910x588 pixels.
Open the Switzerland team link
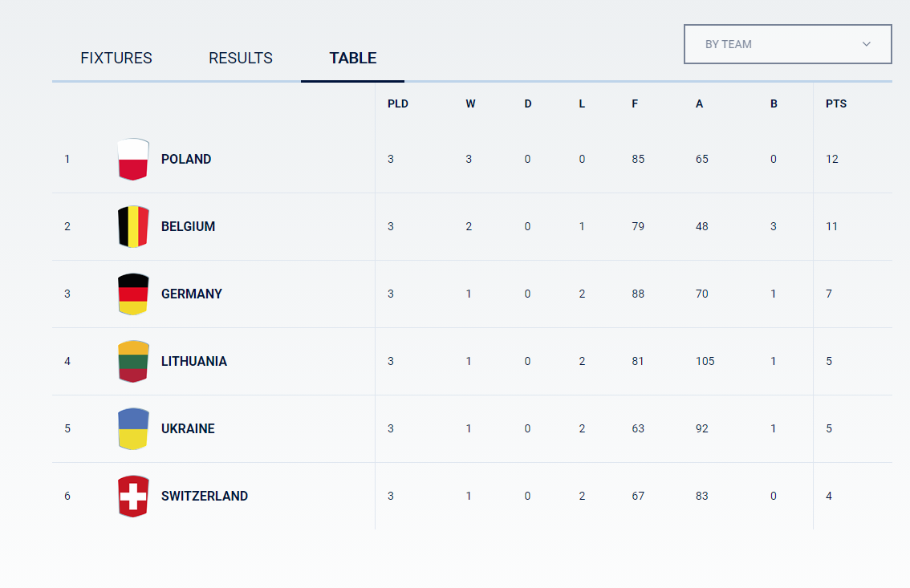tap(205, 496)
